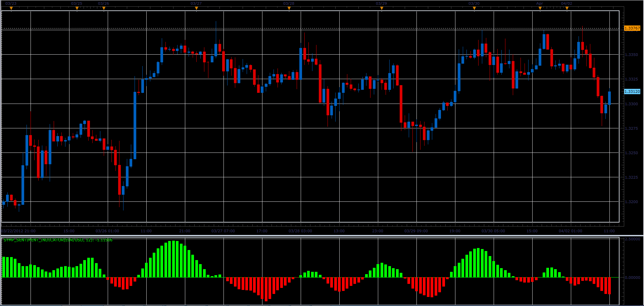
Task: Click the 1.3275 price axis value
Action: pyautogui.click(x=631, y=128)
